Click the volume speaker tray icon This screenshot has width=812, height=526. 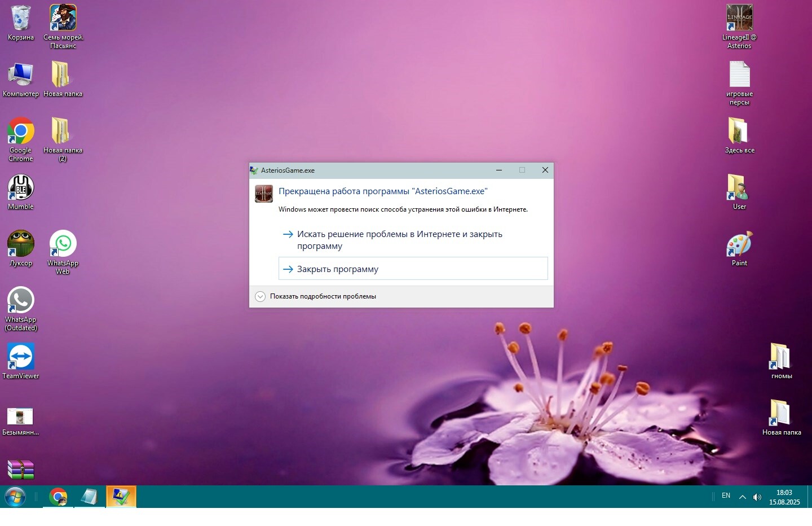(x=757, y=497)
